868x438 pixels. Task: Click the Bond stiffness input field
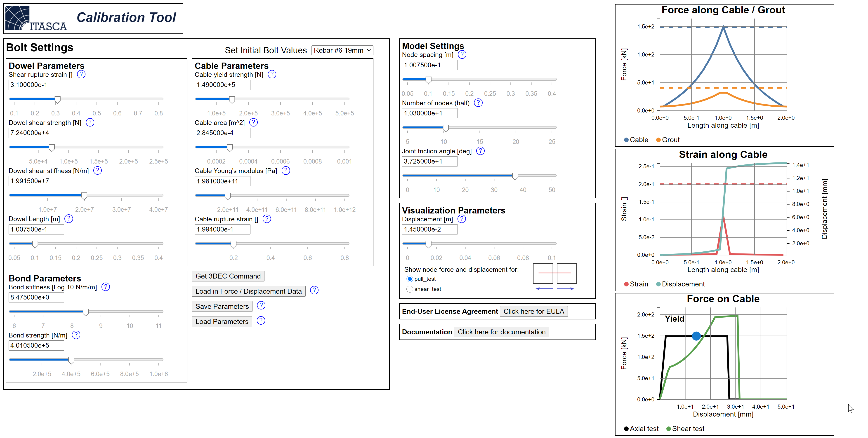(x=36, y=297)
